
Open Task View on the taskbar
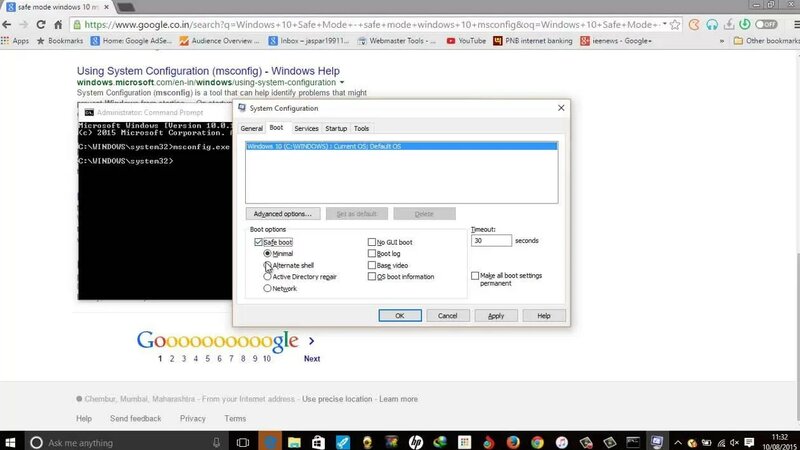click(x=243, y=442)
